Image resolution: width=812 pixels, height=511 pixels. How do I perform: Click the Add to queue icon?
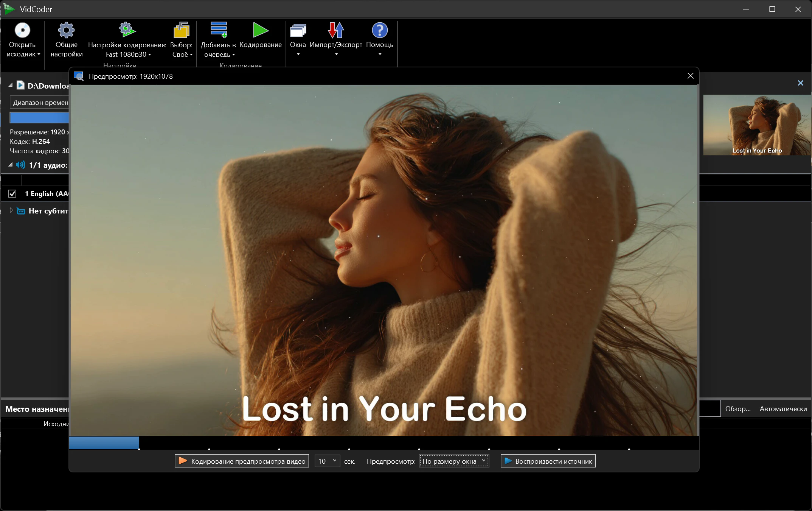(x=218, y=30)
